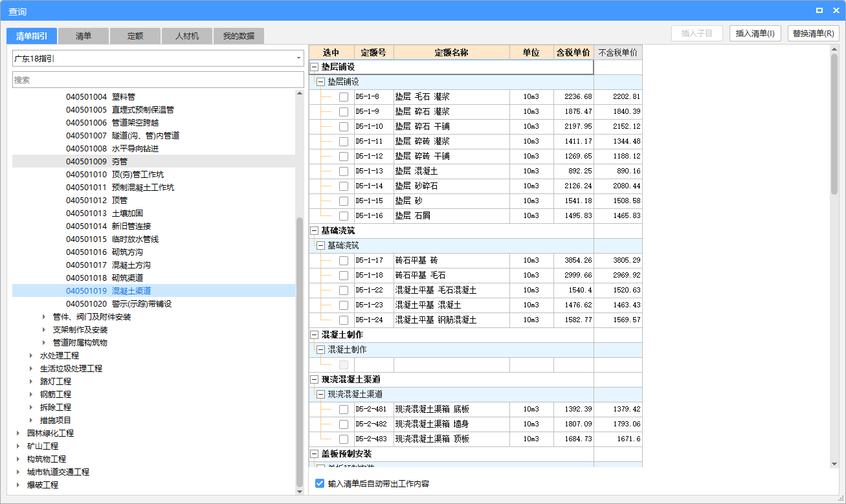Viewport: 846px width, 504px height.
Task: Switch to the 人材机 tab
Action: click(x=187, y=36)
